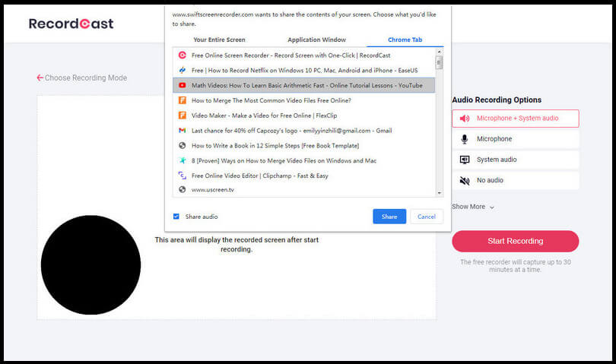
Task: Select the Microphone only audio option
Action: pos(515,139)
